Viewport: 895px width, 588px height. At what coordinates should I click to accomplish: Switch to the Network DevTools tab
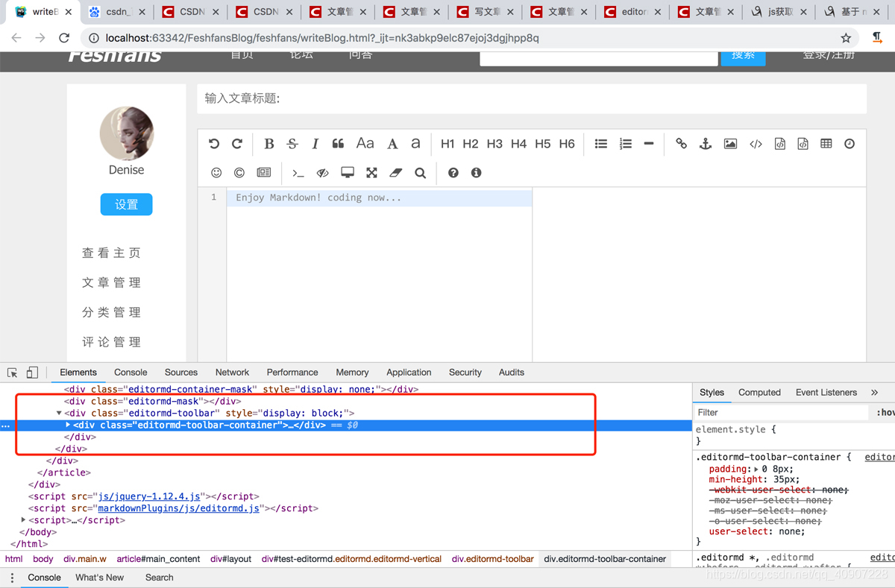232,373
